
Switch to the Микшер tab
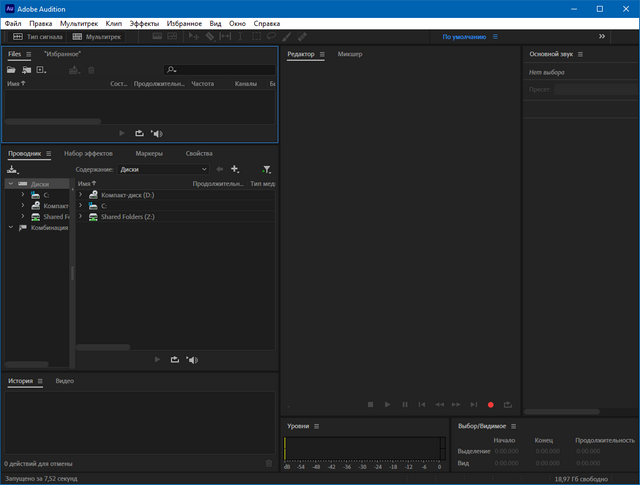click(x=350, y=53)
